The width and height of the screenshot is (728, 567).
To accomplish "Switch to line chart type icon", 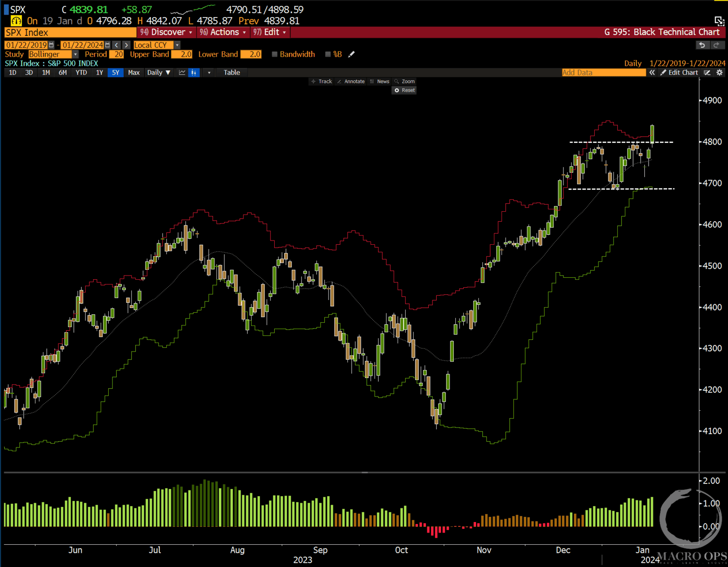I will pos(182,72).
